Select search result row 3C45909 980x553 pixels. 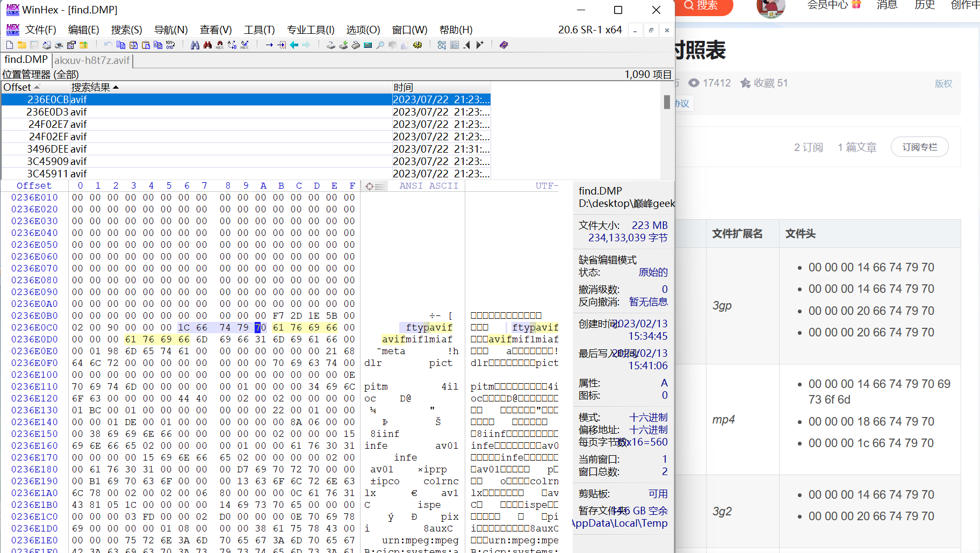pyautogui.click(x=246, y=161)
